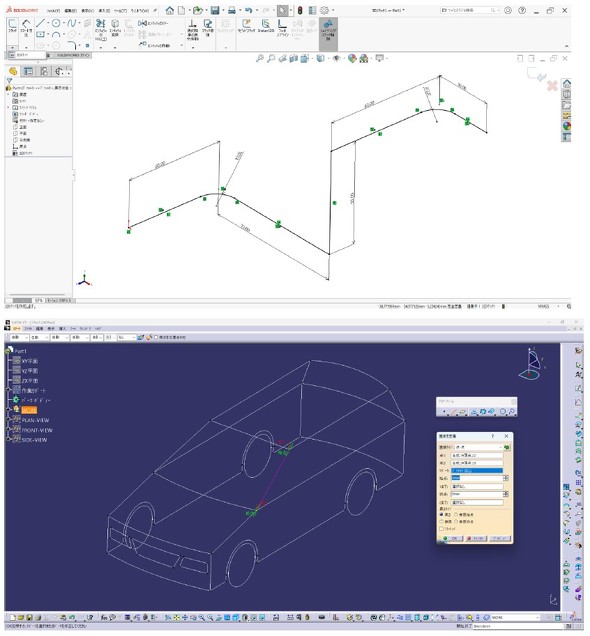Open the Sketch button dropdown arrow in SolidWorks
The width and height of the screenshot is (590, 636).
tap(13, 47)
